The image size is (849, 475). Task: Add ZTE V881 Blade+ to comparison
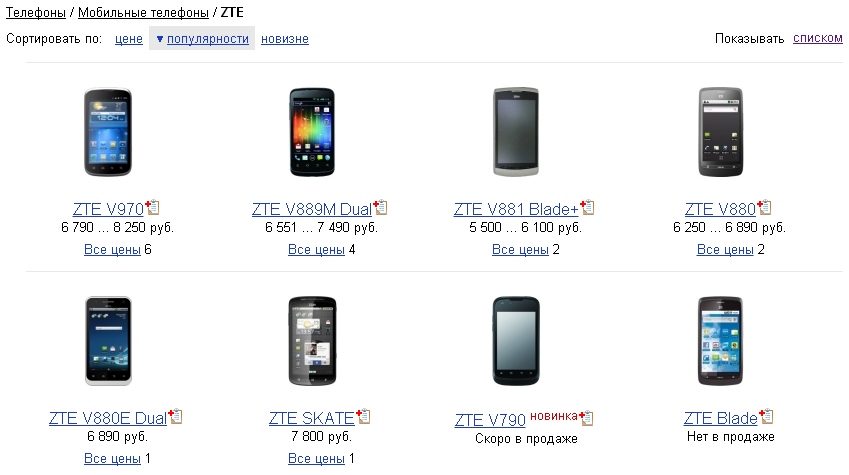[x=587, y=207]
